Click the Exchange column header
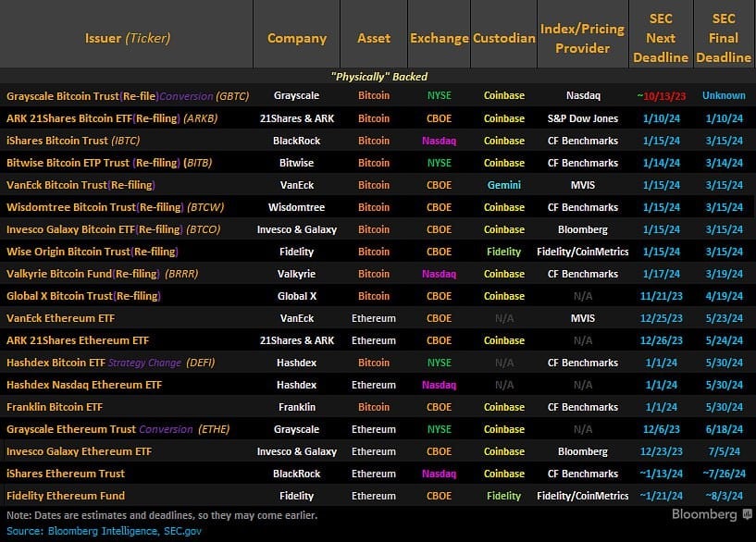756x542 pixels. (x=439, y=39)
